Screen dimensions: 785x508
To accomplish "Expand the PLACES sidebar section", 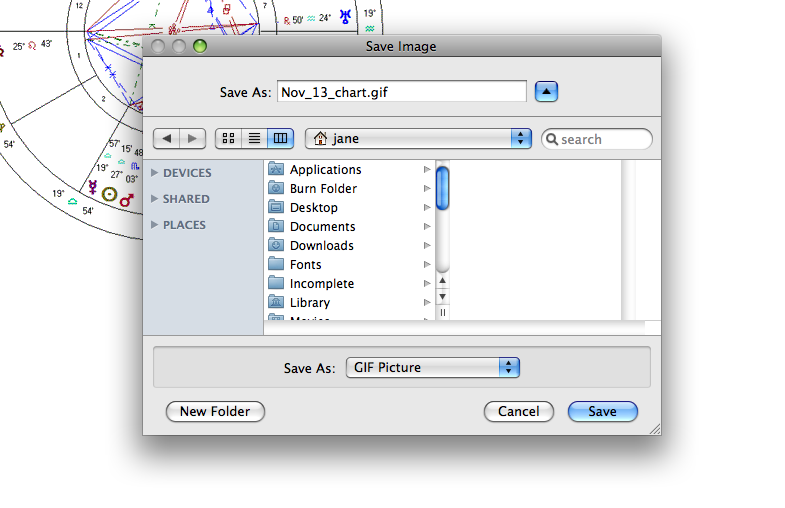I will coord(155,225).
